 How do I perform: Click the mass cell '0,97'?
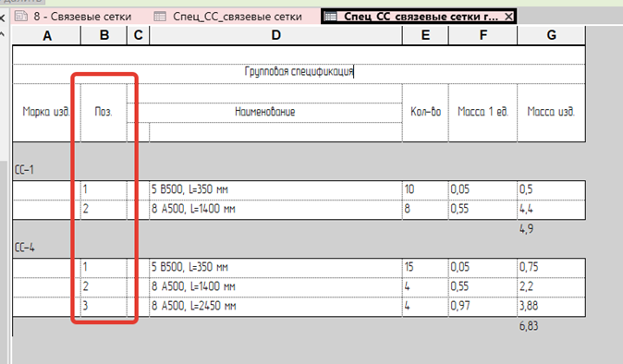[x=483, y=307]
